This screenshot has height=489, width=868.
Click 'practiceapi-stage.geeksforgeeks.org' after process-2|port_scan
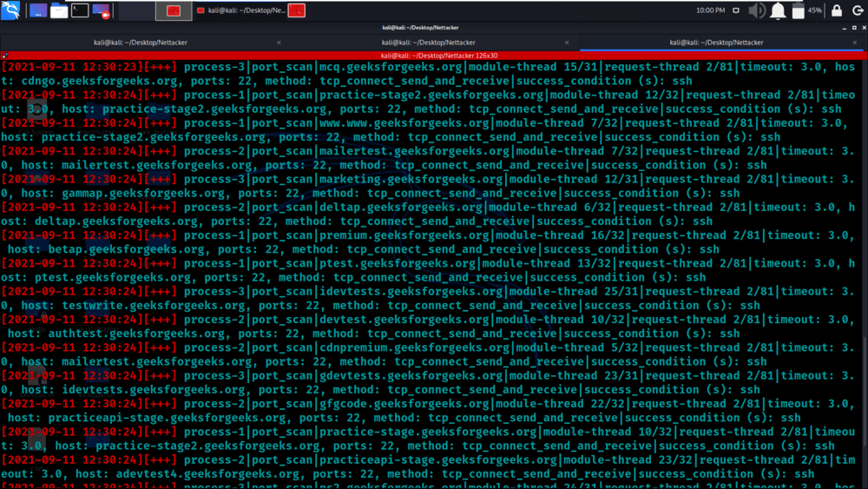click(x=437, y=459)
